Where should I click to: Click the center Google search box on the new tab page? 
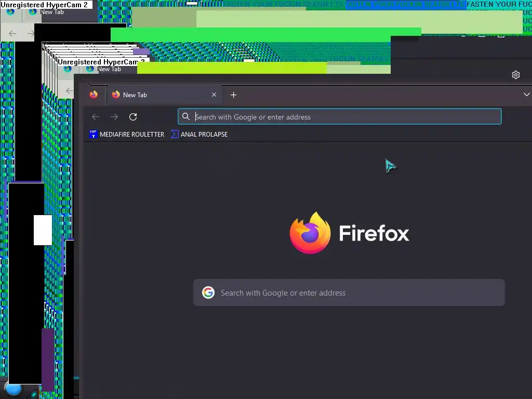tap(349, 293)
